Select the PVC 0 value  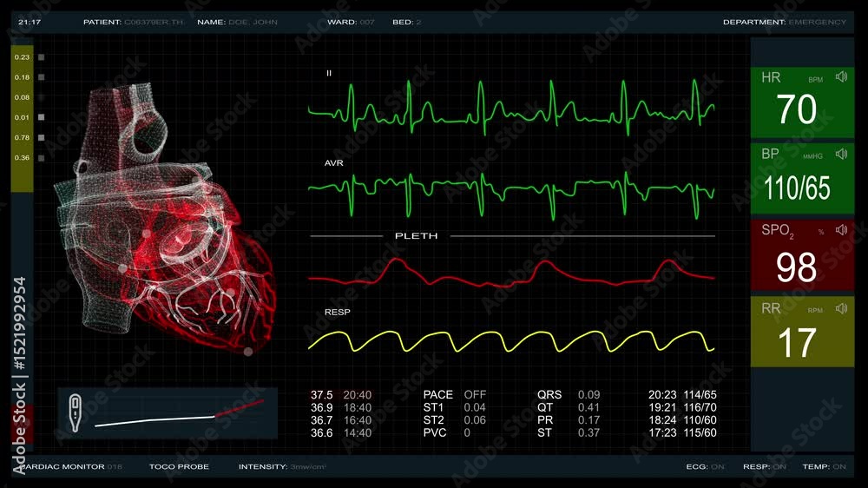447,433
